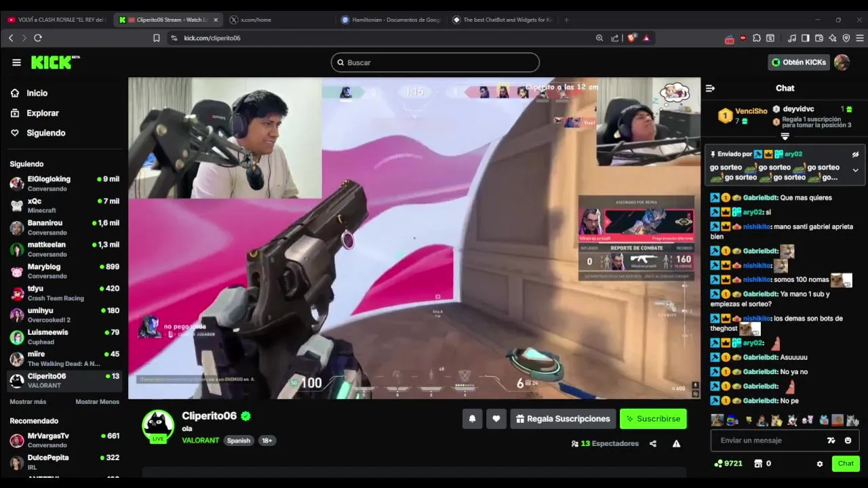
Task: Open Brave Shields lion icon
Action: [x=632, y=38]
